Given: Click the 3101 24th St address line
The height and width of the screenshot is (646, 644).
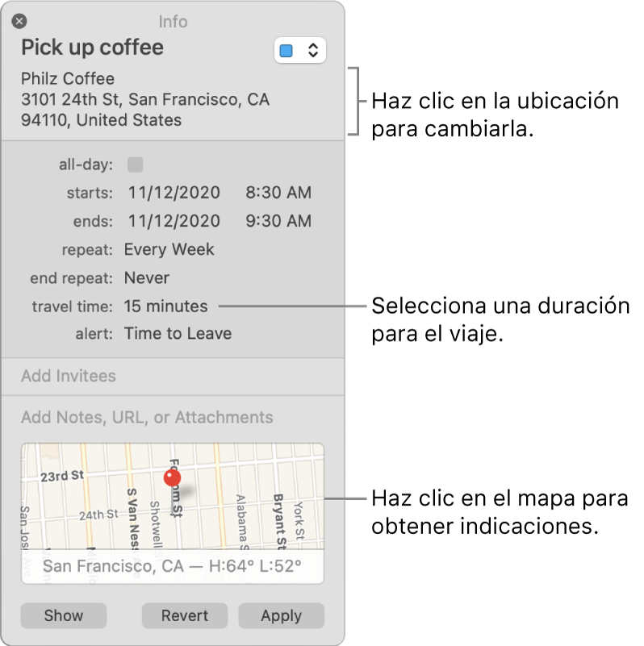Looking at the screenshot, I should click(145, 99).
